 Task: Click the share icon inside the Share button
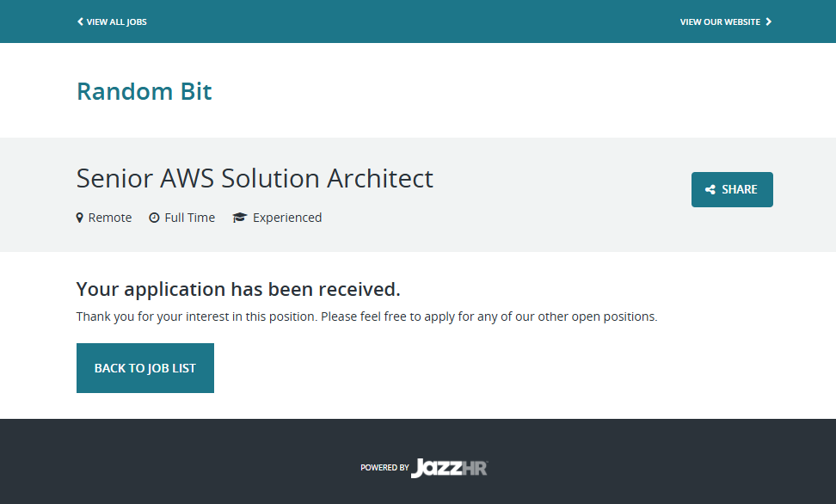(710, 190)
